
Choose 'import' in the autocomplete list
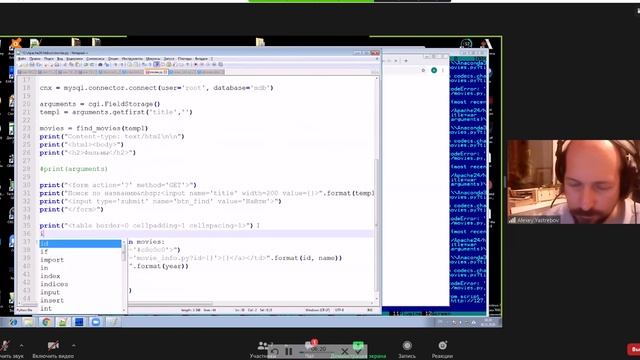(x=80, y=260)
